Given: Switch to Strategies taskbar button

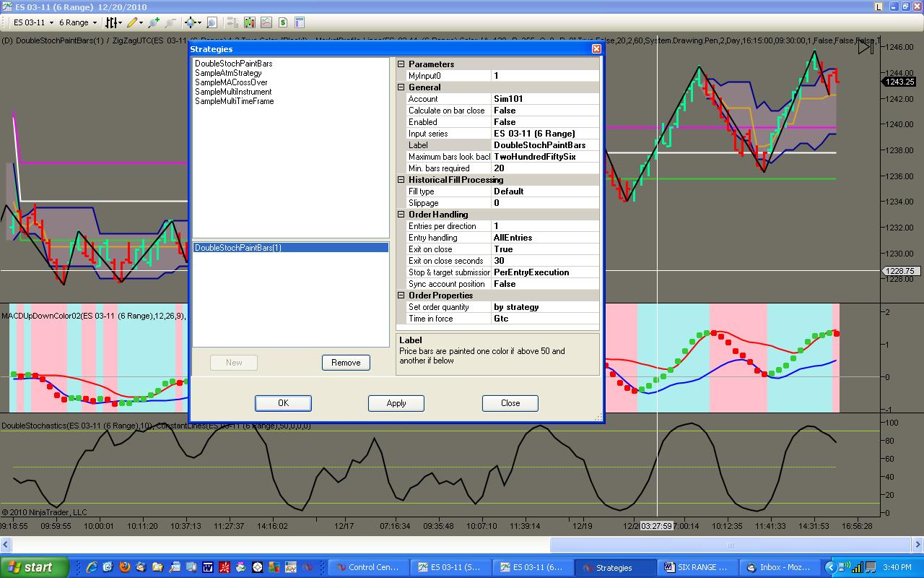Looking at the screenshot, I should click(616, 568).
